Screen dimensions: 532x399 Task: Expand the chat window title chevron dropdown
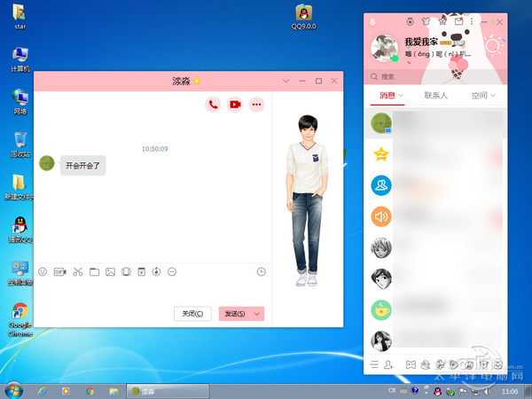286,81
